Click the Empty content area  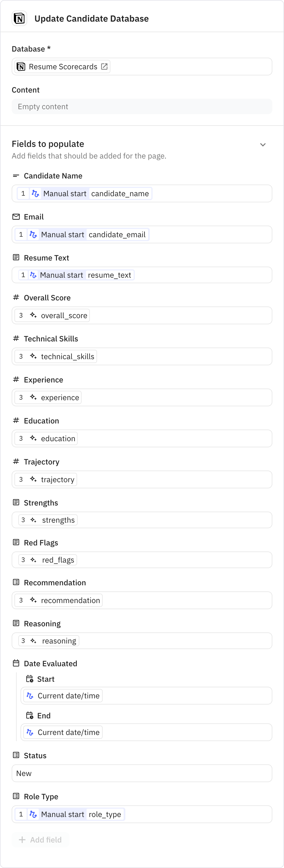click(142, 106)
